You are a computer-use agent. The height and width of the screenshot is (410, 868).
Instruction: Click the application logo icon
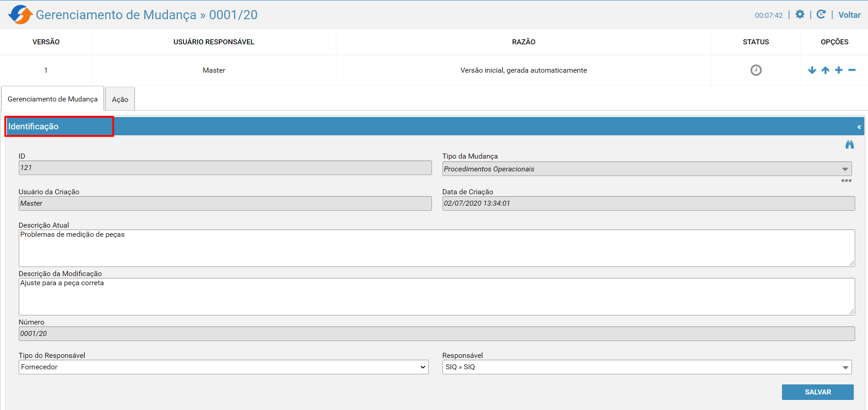tap(20, 15)
